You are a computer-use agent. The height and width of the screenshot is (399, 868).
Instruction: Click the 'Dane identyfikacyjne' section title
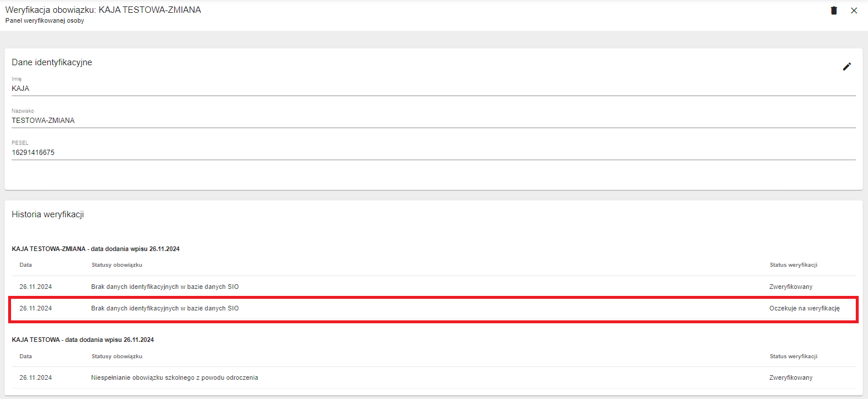tap(52, 62)
